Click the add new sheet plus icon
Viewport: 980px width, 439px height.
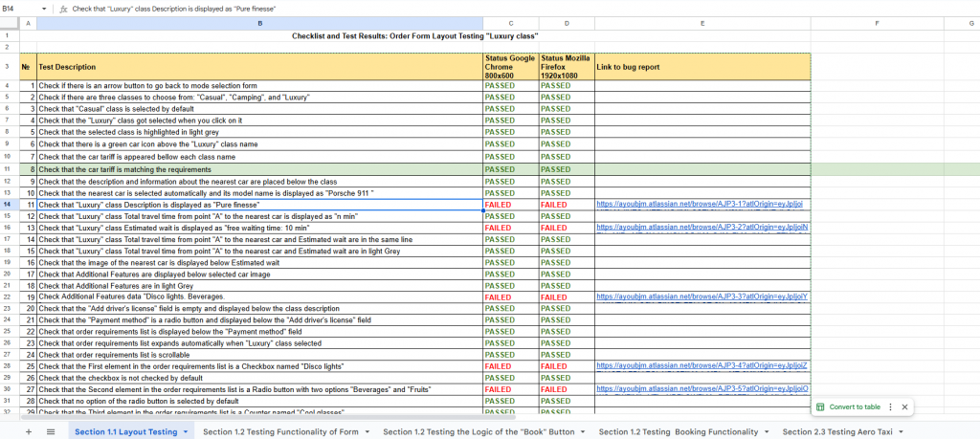click(x=30, y=432)
